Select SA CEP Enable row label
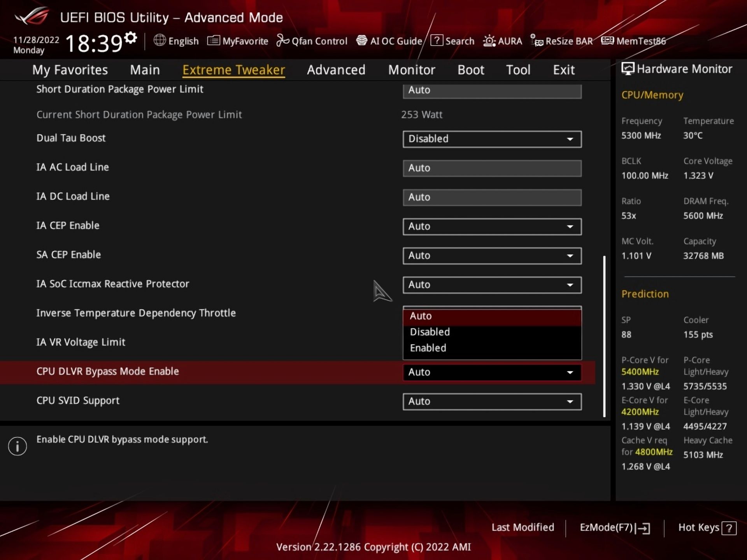Screen dimensions: 747x560 (x=68, y=255)
